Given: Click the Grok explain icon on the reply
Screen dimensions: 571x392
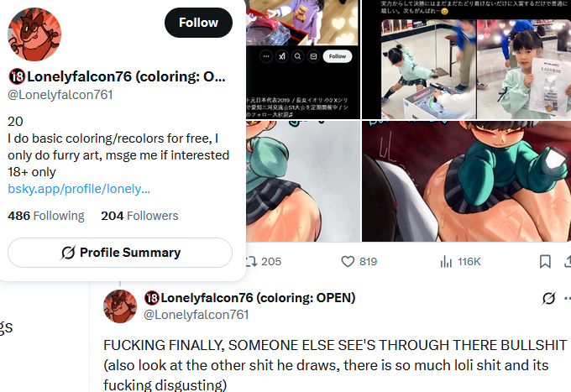Looking at the screenshot, I should (x=548, y=298).
